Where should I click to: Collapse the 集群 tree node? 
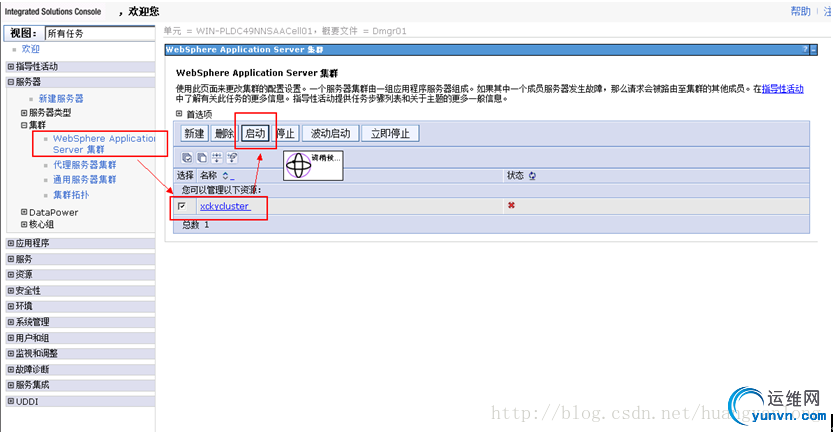[24, 125]
